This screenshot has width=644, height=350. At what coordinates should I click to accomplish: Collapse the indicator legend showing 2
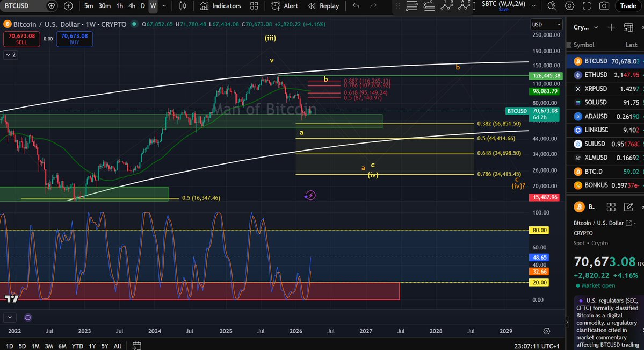click(x=11, y=55)
